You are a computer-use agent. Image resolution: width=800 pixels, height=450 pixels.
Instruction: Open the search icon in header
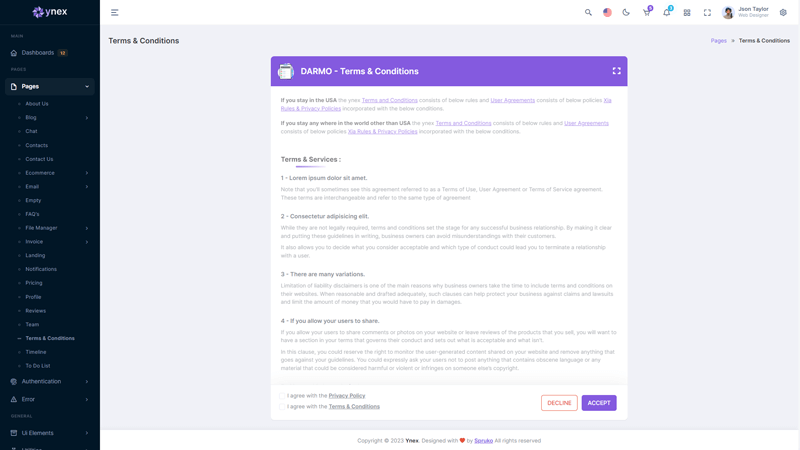588,13
